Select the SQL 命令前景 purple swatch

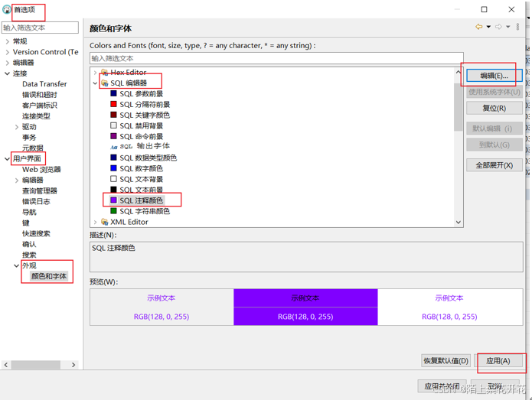pos(113,136)
